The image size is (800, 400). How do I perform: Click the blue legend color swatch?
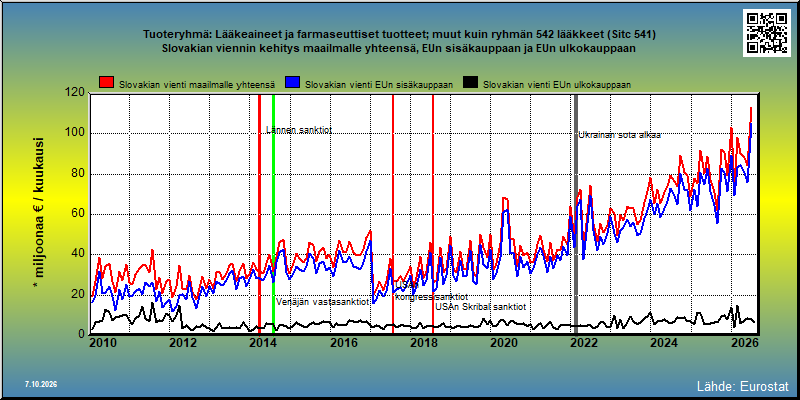[292, 83]
